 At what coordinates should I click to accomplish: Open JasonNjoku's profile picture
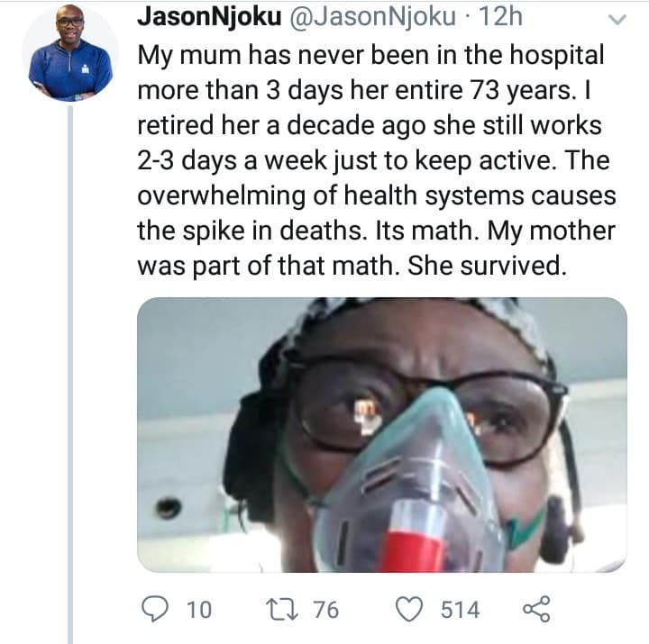click(70, 52)
